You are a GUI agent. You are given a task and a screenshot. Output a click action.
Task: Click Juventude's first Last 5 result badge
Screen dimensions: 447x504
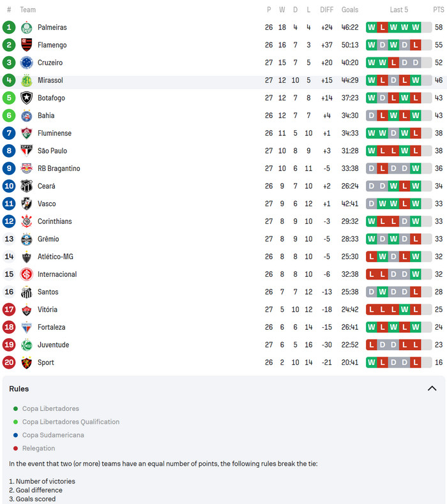[x=372, y=345]
